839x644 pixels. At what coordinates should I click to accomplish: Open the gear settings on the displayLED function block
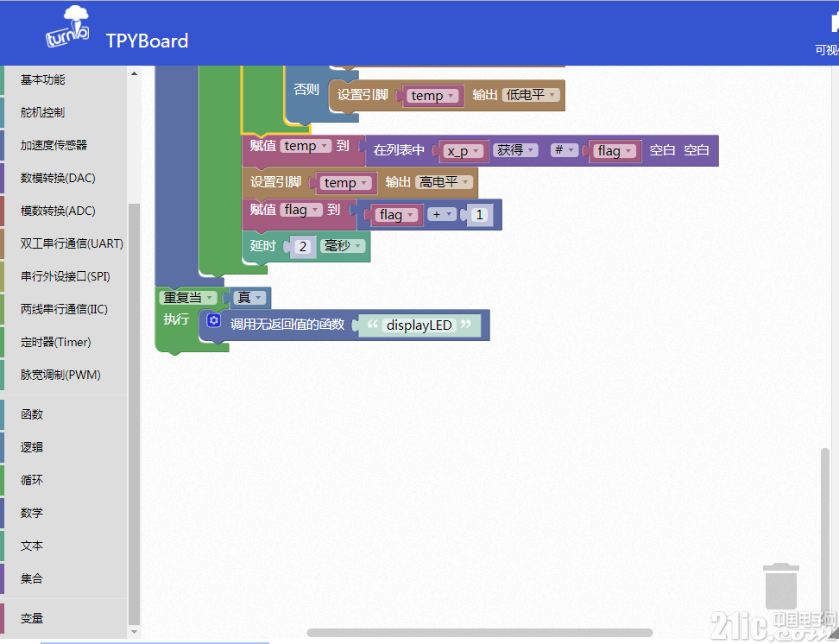coord(214,320)
